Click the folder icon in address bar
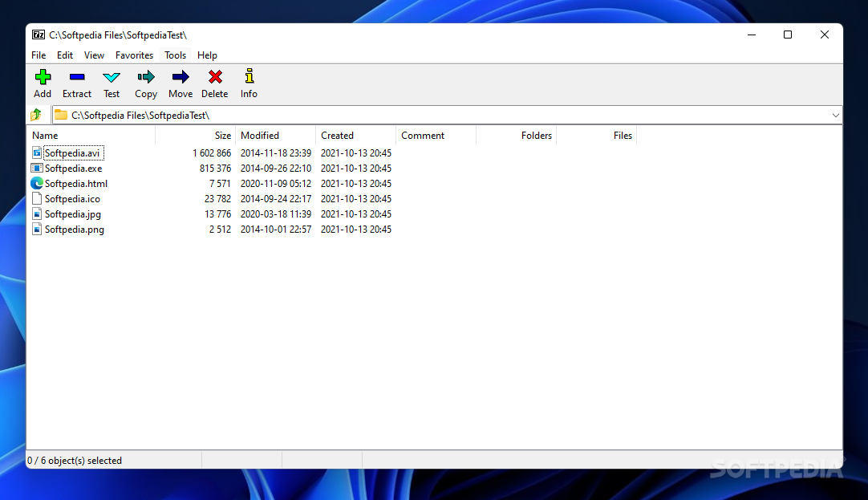 [x=61, y=116]
